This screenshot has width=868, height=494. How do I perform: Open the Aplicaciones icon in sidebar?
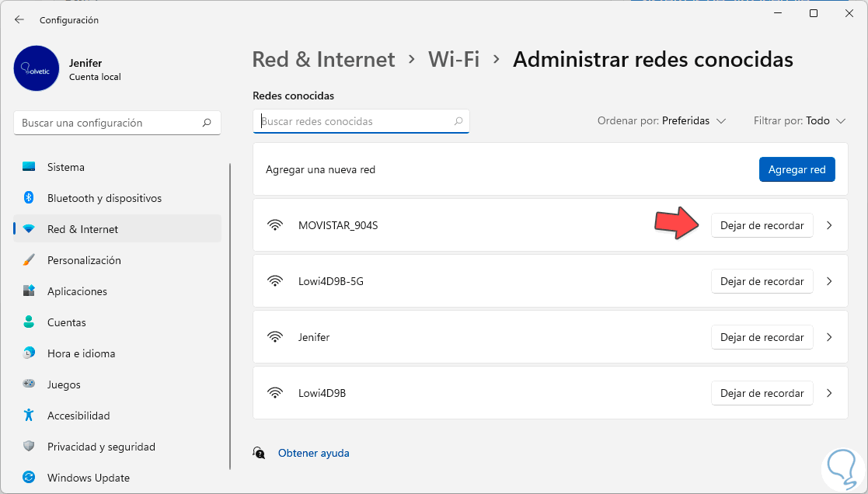click(x=29, y=291)
